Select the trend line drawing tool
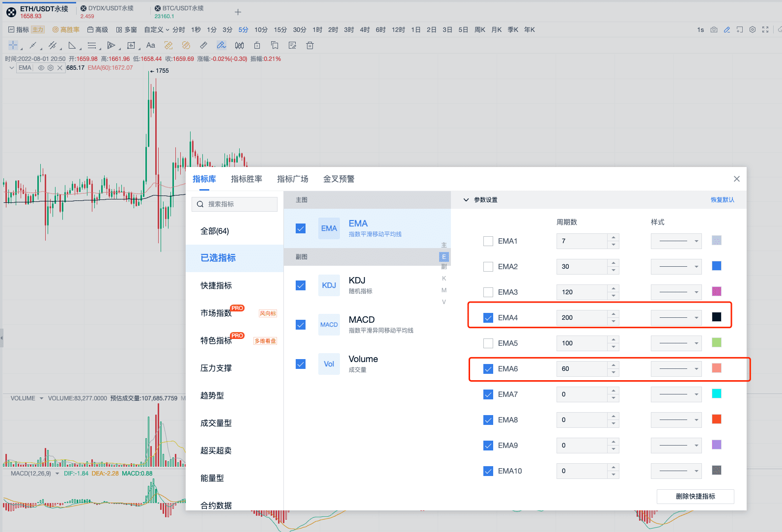This screenshot has height=532, width=782. pyautogui.click(x=33, y=46)
